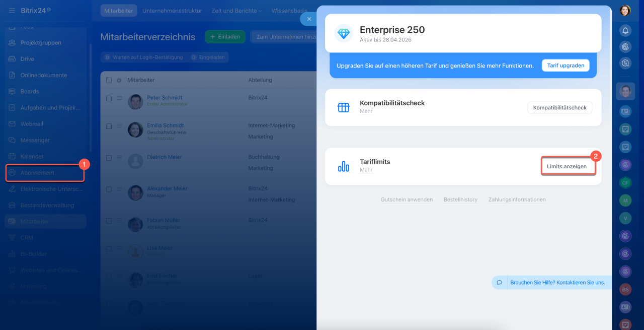
Task: Close the subscription slider with X
Action: pyautogui.click(x=309, y=19)
